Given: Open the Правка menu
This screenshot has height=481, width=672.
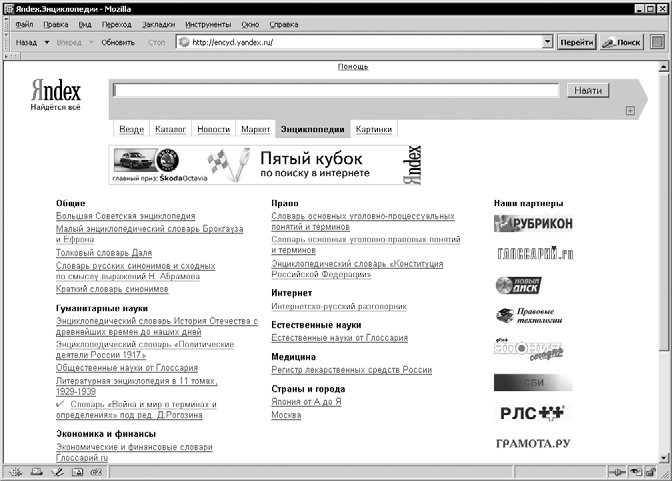Looking at the screenshot, I should coord(56,24).
